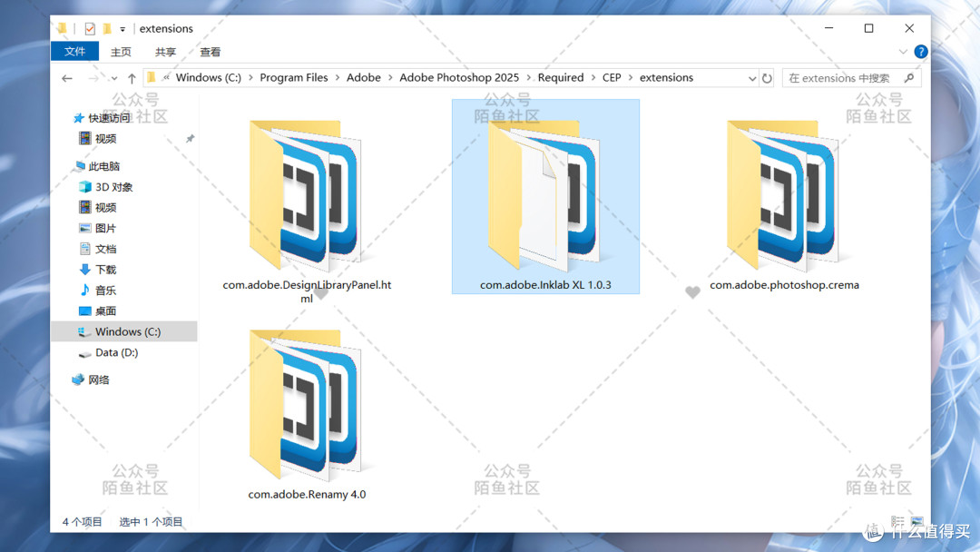Viewport: 980px width, 552px height.
Task: Open the Share (共享) ribbon tab
Action: 166,52
